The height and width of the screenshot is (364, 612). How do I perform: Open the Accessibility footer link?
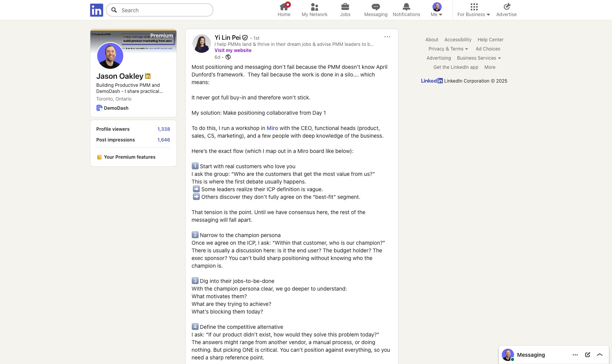click(458, 40)
